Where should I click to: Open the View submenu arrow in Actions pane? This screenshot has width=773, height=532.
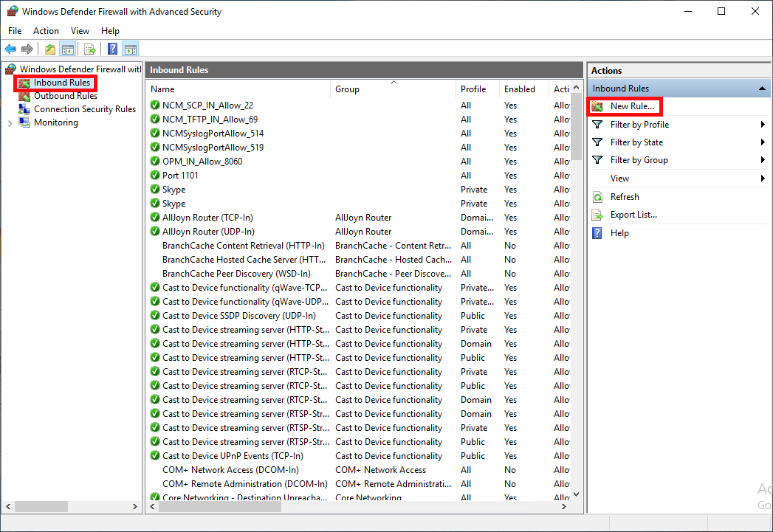pos(763,179)
